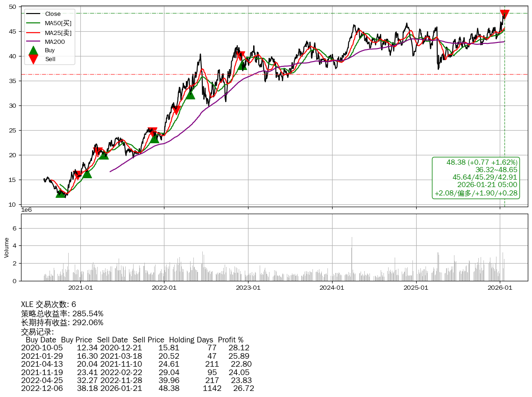532x397 pixels.
Task: Click the 2022-01 date label on the x-axis
Action: pyautogui.click(x=164, y=288)
